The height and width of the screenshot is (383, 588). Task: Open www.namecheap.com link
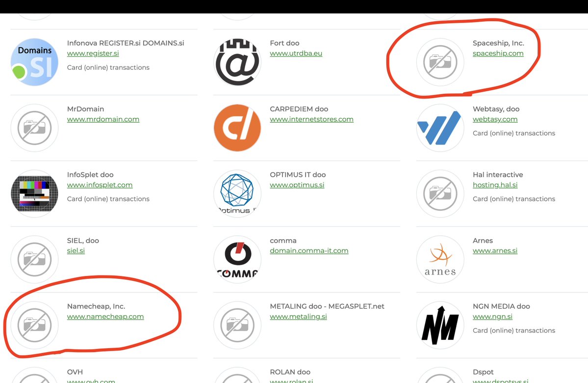105,317
